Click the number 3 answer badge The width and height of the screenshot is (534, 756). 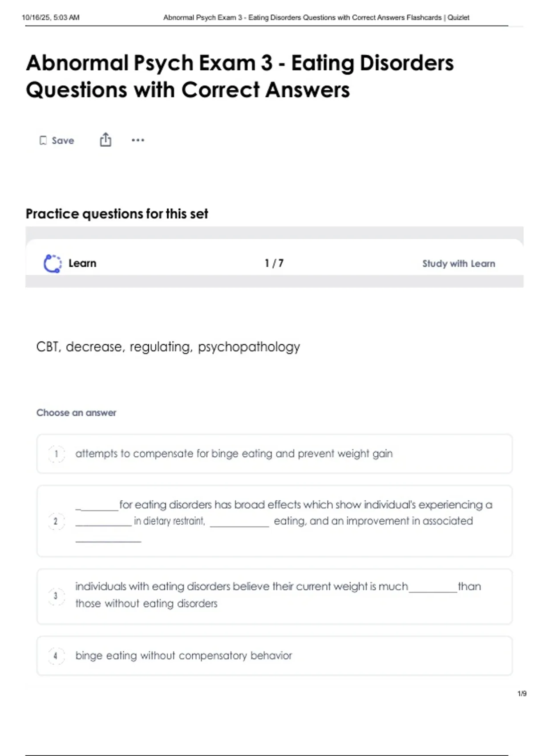click(56, 596)
